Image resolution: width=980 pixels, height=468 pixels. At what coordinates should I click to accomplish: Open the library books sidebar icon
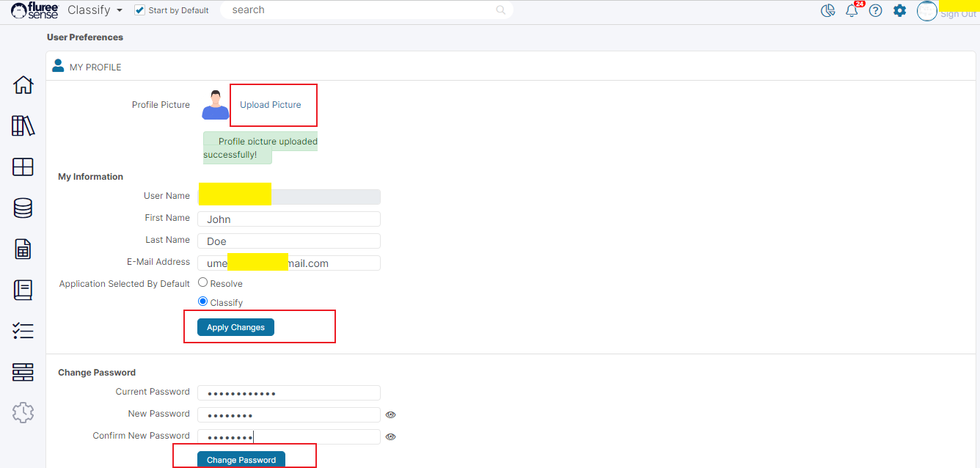23,126
